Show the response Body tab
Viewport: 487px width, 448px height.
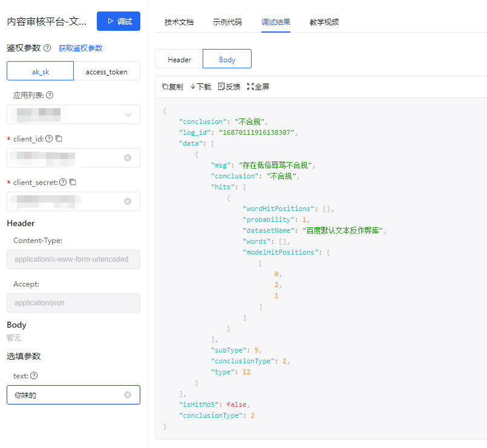(227, 59)
